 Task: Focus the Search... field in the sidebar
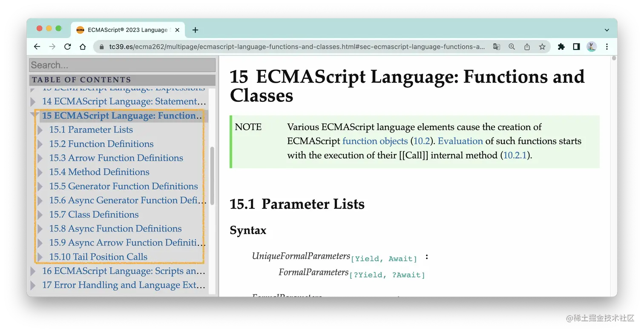tap(122, 65)
